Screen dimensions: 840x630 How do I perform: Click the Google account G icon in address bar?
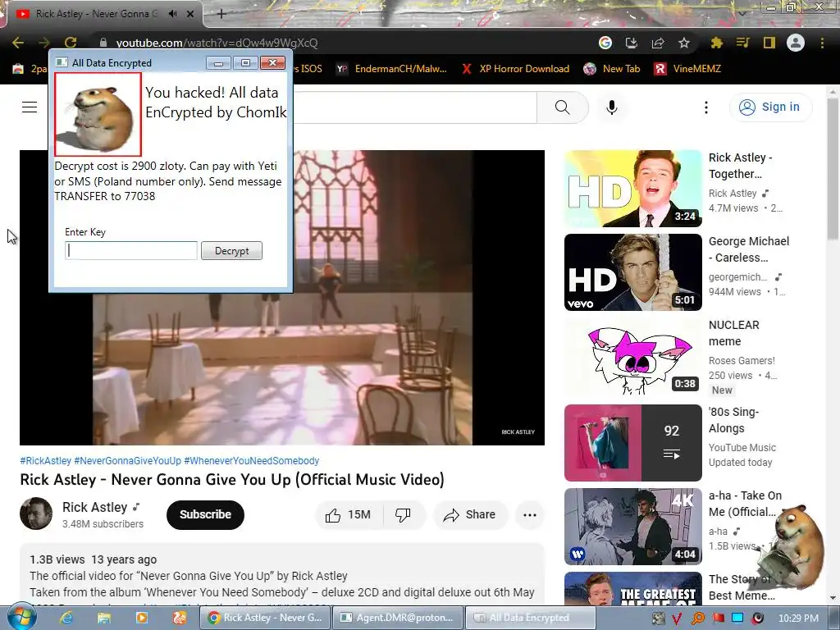click(605, 43)
